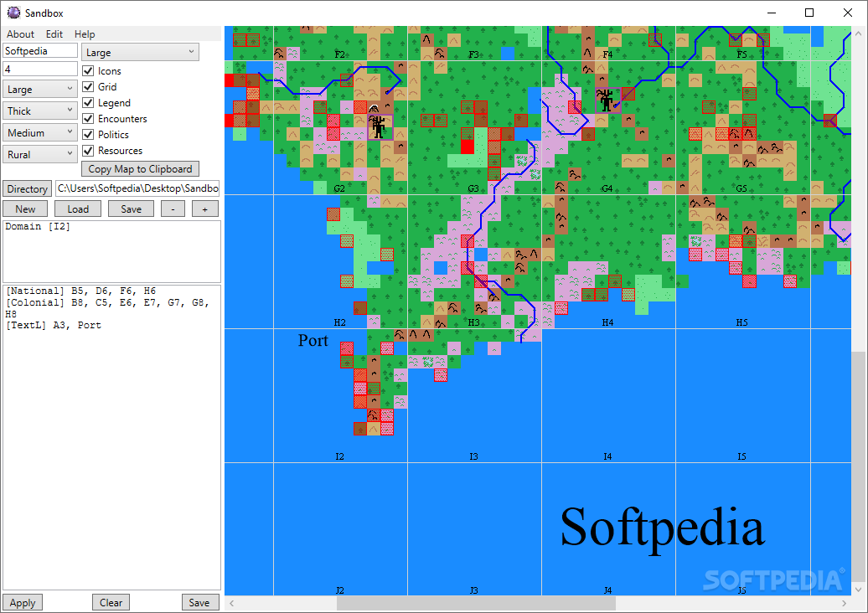Open the Edit menu
868x613 pixels.
[x=54, y=34]
